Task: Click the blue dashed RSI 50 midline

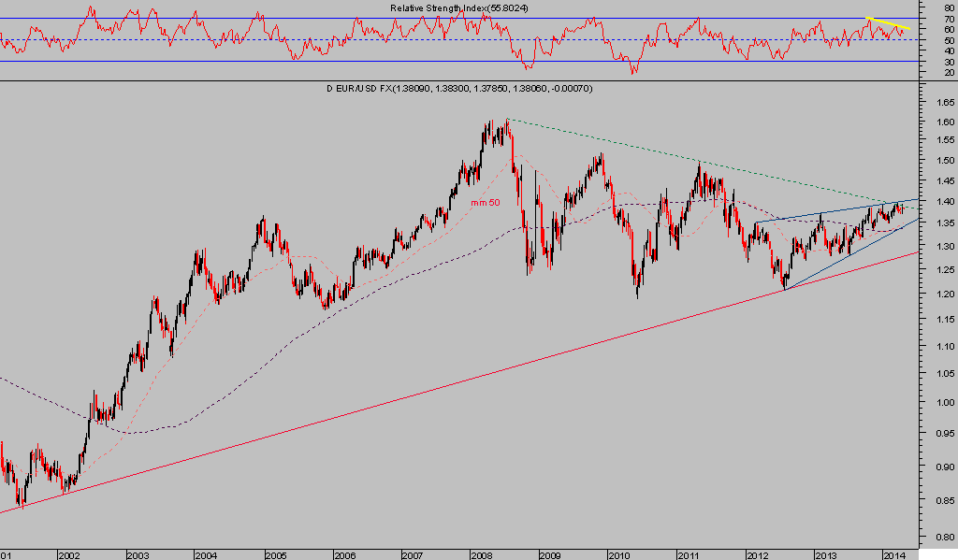Action: 374,39
